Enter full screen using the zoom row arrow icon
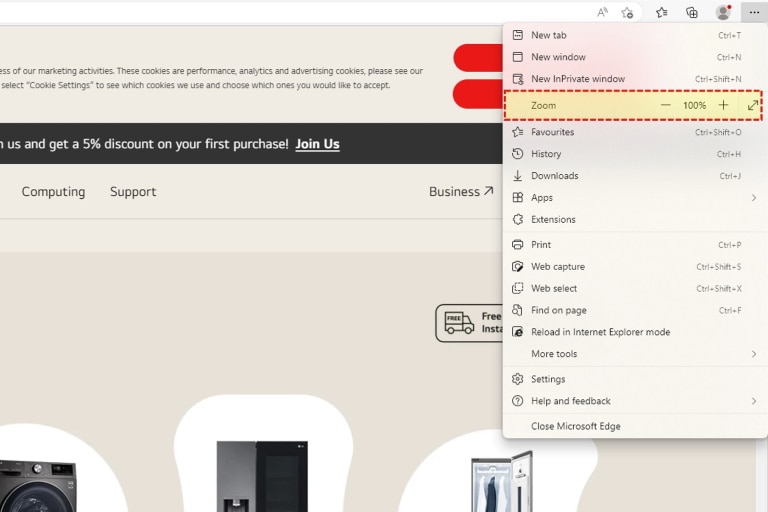The height and width of the screenshot is (512, 768). pyautogui.click(x=752, y=105)
